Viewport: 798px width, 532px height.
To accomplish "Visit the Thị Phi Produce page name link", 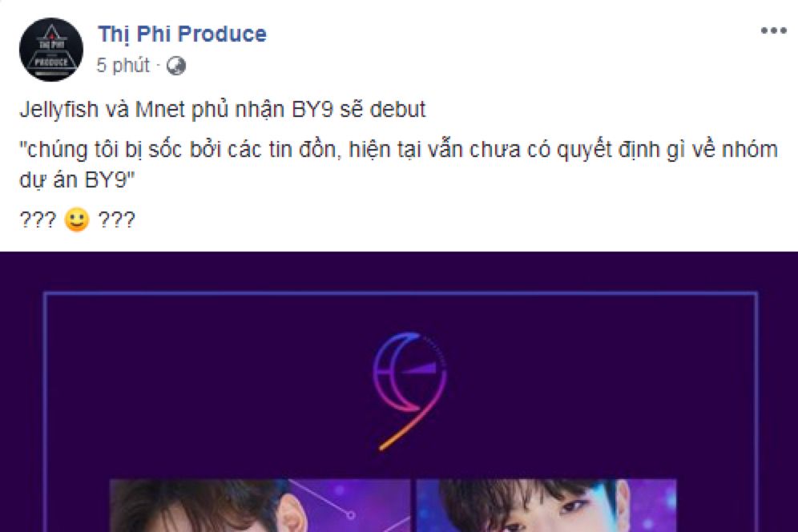I will click(182, 34).
